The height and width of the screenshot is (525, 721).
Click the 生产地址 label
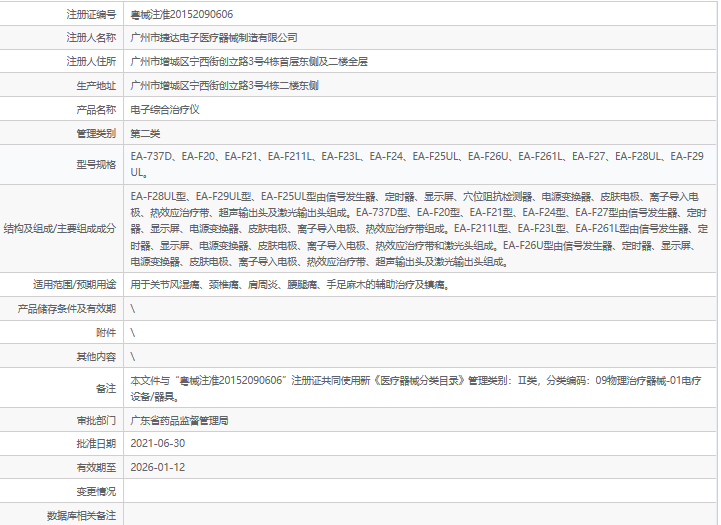pyautogui.click(x=96, y=86)
